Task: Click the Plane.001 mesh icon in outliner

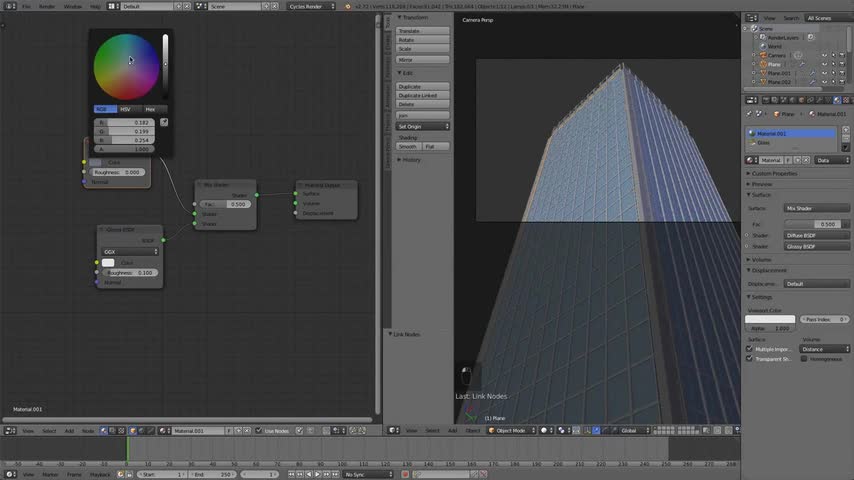Action: [763, 73]
